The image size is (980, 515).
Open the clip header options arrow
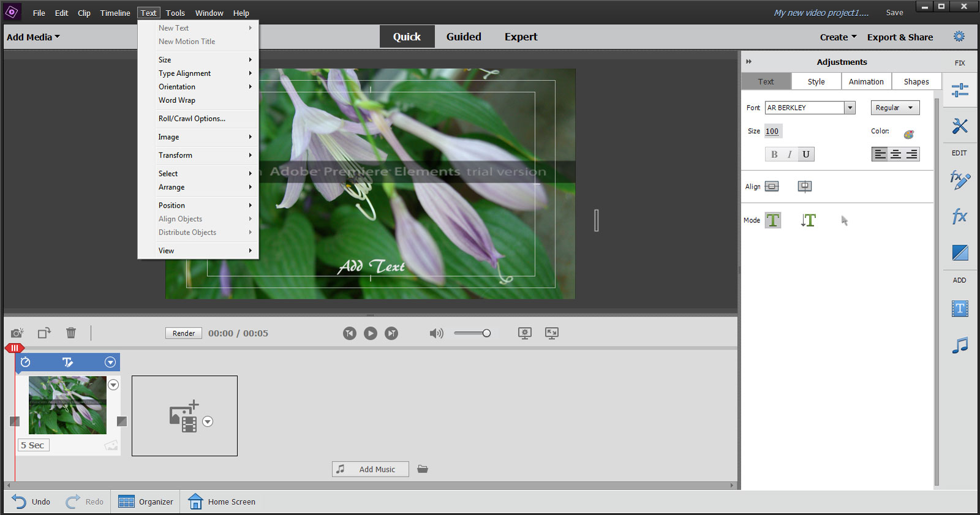(x=110, y=362)
